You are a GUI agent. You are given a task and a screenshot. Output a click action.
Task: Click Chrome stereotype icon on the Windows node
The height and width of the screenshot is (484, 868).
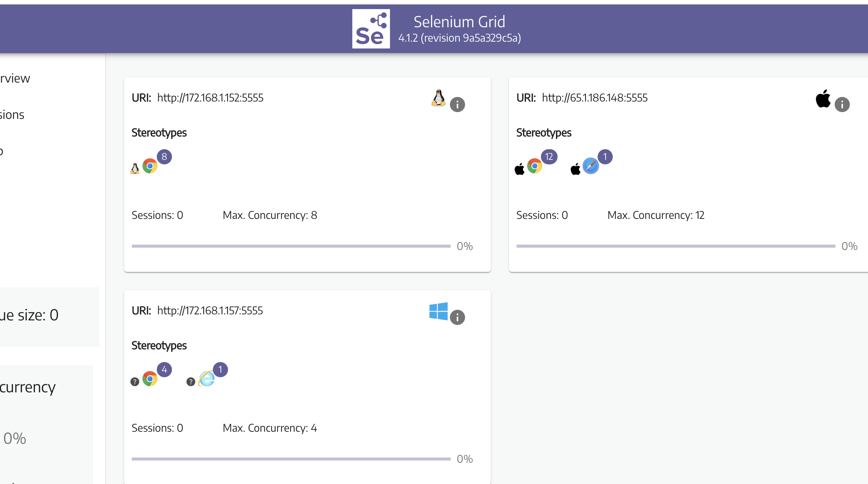150,379
